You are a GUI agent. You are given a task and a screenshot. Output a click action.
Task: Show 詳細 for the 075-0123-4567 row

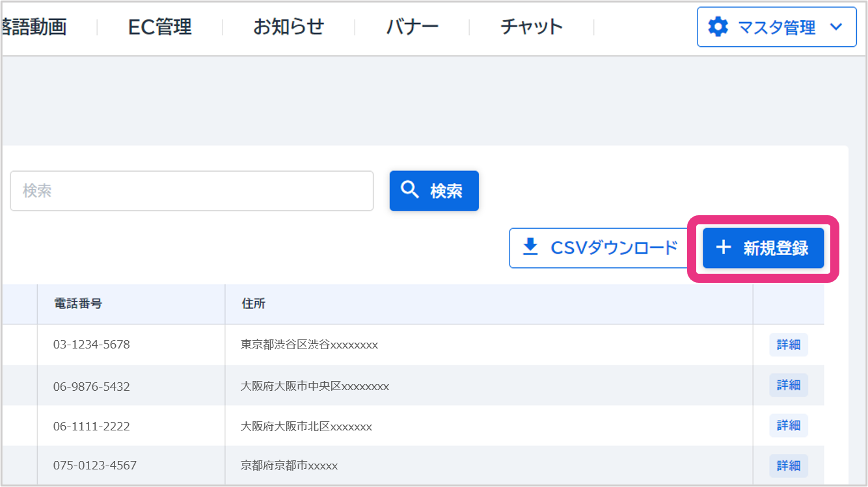tap(788, 466)
